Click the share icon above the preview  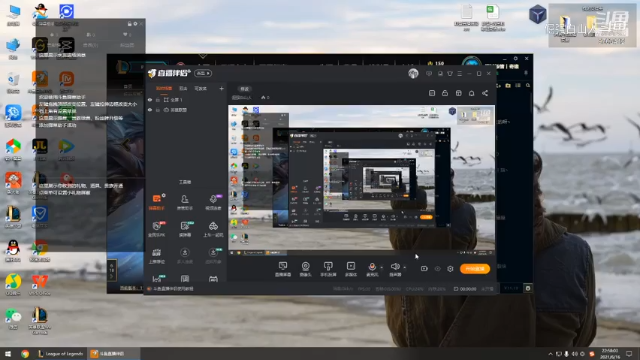click(x=485, y=93)
